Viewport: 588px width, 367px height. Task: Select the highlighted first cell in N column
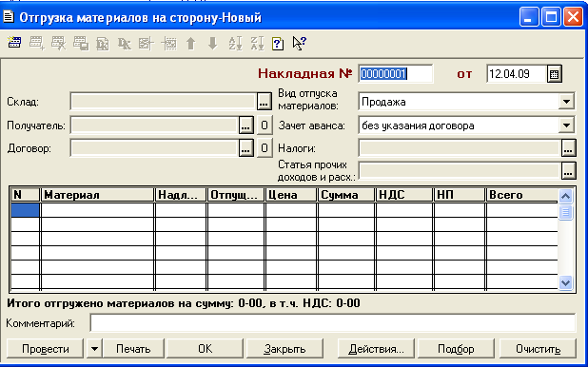tap(25, 210)
